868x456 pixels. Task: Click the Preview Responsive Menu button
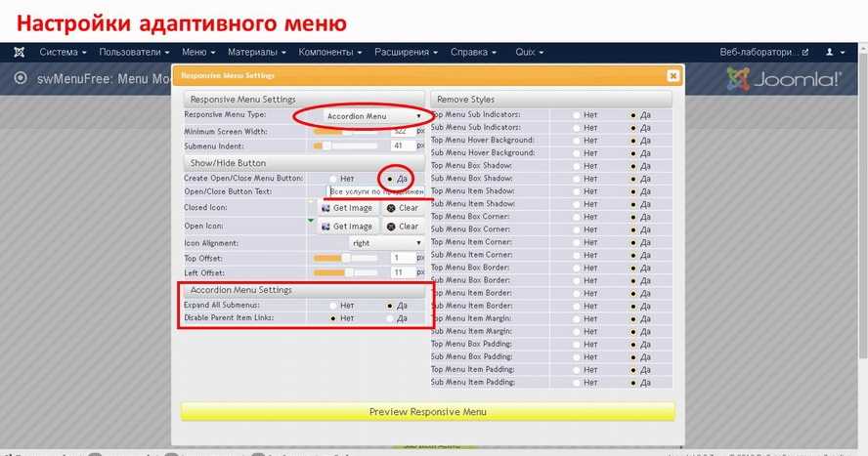(427, 412)
